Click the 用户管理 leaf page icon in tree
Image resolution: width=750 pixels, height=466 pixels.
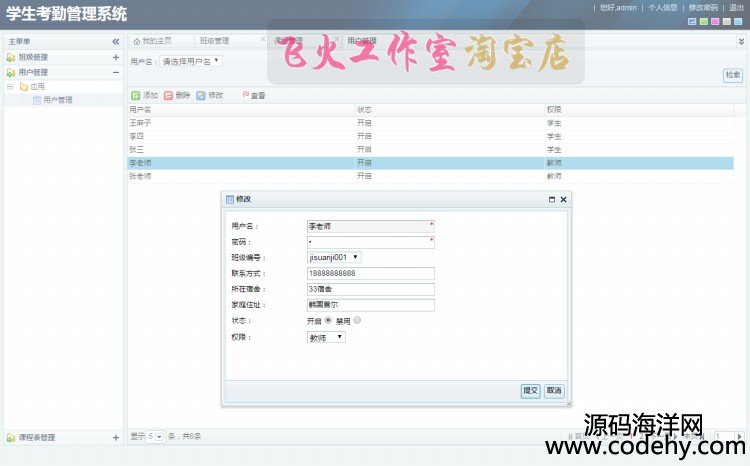point(37,100)
